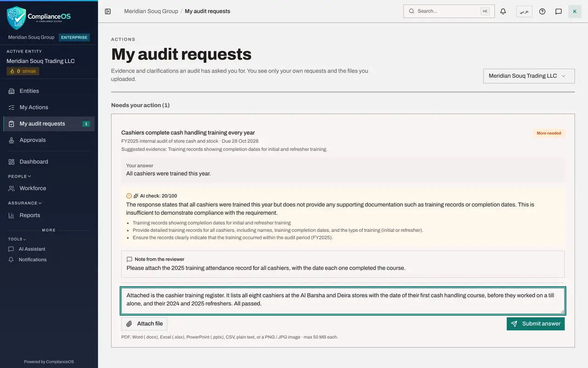Click the streak flame badge
588x368 pixels.
[23, 71]
